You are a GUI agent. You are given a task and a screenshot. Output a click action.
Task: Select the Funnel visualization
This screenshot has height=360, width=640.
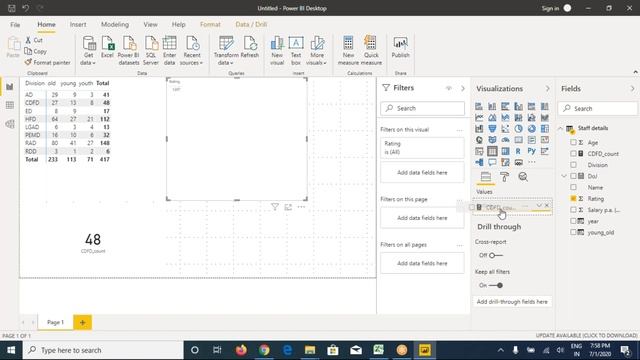coord(492,129)
